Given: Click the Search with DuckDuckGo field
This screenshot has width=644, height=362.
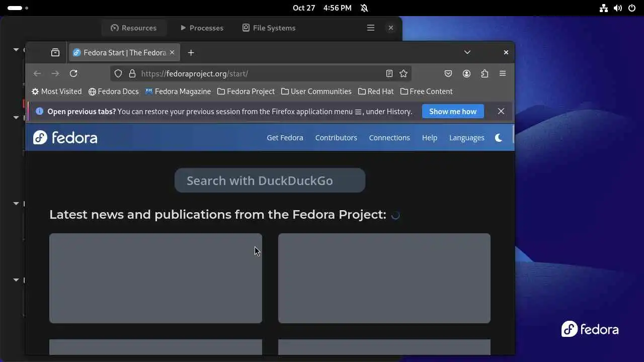Looking at the screenshot, I should (x=270, y=180).
